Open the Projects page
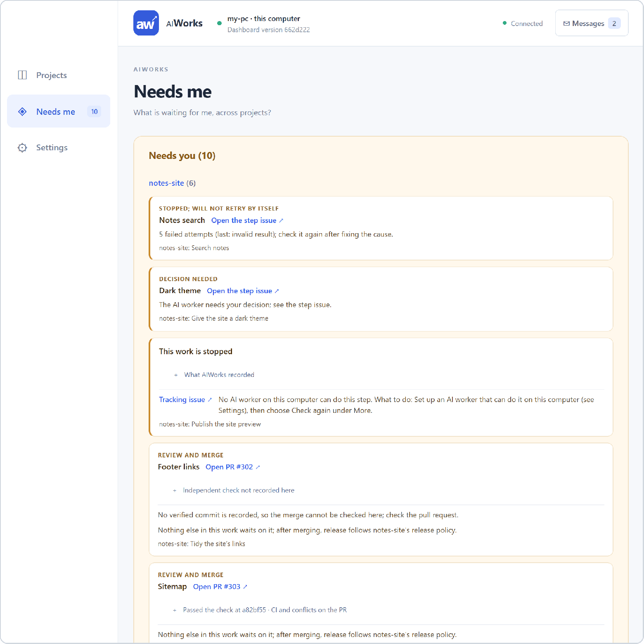644x644 pixels. [59, 75]
